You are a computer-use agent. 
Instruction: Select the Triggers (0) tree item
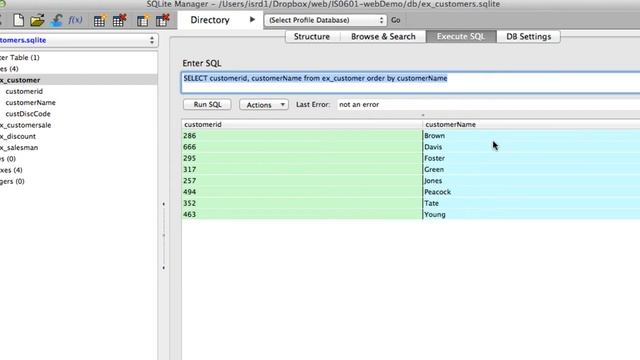tap(12, 181)
